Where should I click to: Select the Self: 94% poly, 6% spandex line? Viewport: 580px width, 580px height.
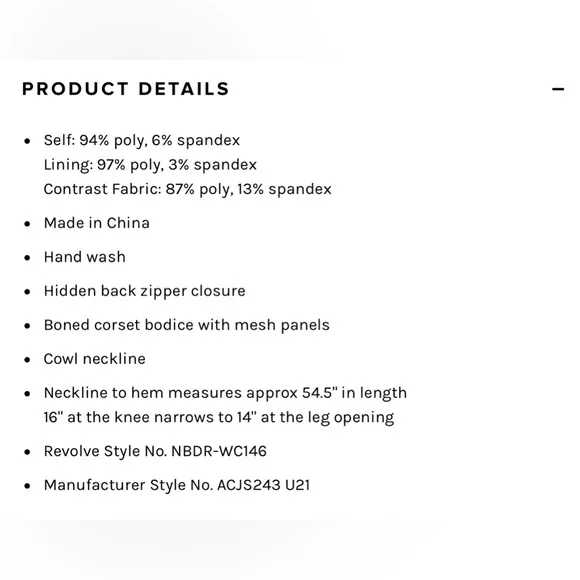click(142, 141)
